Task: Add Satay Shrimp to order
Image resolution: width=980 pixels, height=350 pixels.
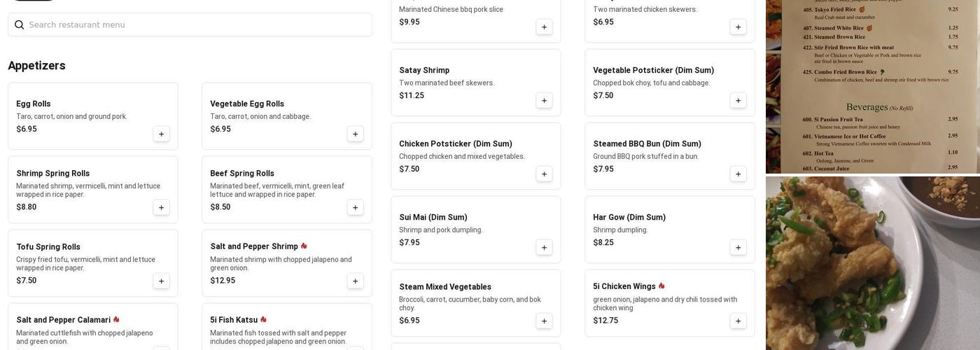Action: pyautogui.click(x=544, y=100)
